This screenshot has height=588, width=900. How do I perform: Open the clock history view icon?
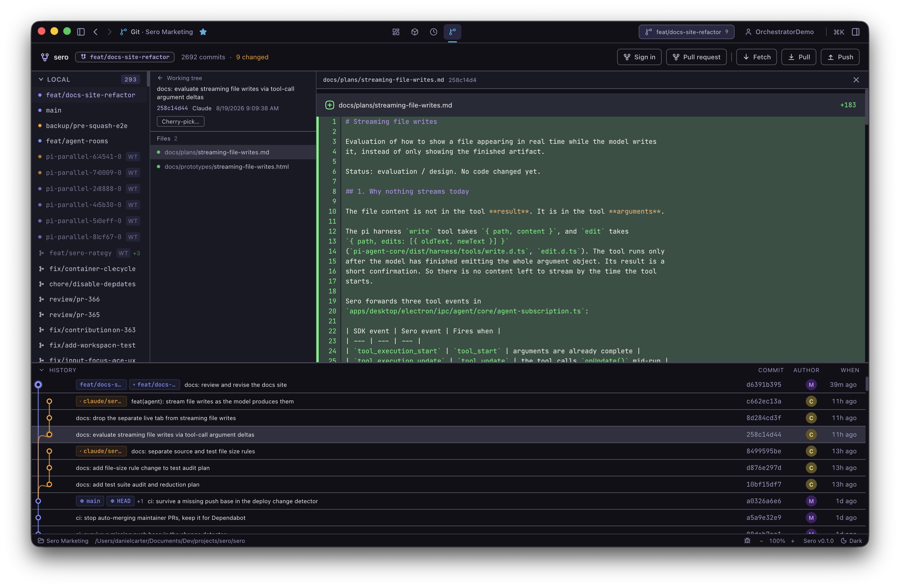[x=434, y=32]
